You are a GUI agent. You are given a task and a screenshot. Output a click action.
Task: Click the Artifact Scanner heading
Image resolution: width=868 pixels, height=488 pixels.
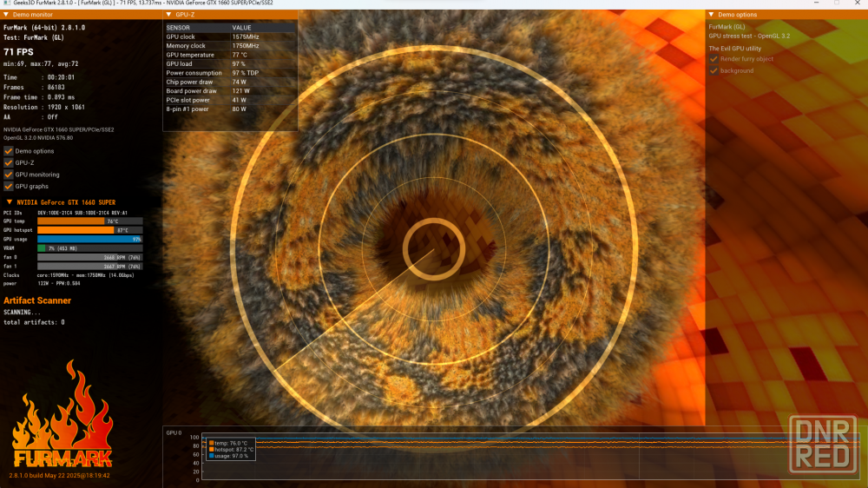(x=37, y=300)
